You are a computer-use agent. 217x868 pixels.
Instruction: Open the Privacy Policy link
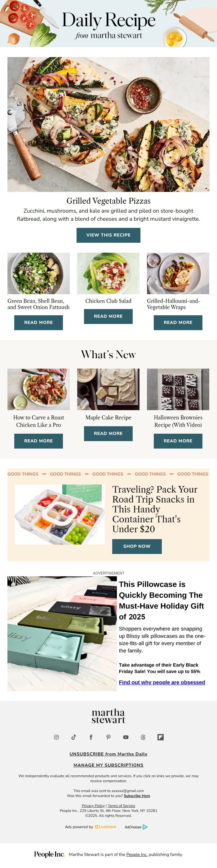93,805
